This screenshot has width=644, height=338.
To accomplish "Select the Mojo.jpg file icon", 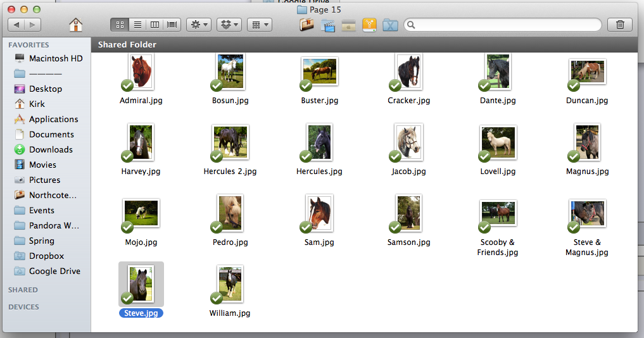I will [141, 213].
